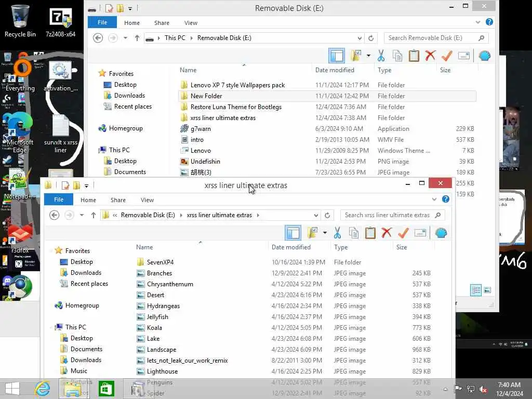This screenshot has height=399, width=532.
Task: Click Refresh button in Removable Disk (E:) address bar
Action: 371,38
